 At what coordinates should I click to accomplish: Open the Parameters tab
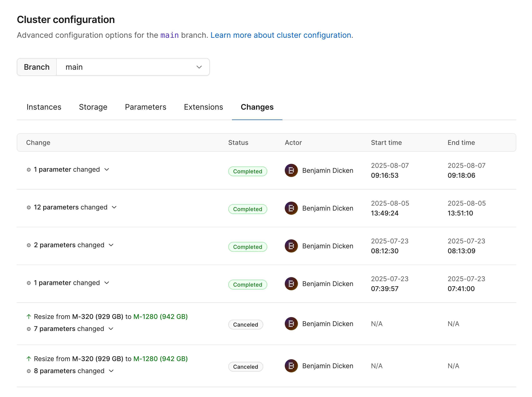click(145, 107)
